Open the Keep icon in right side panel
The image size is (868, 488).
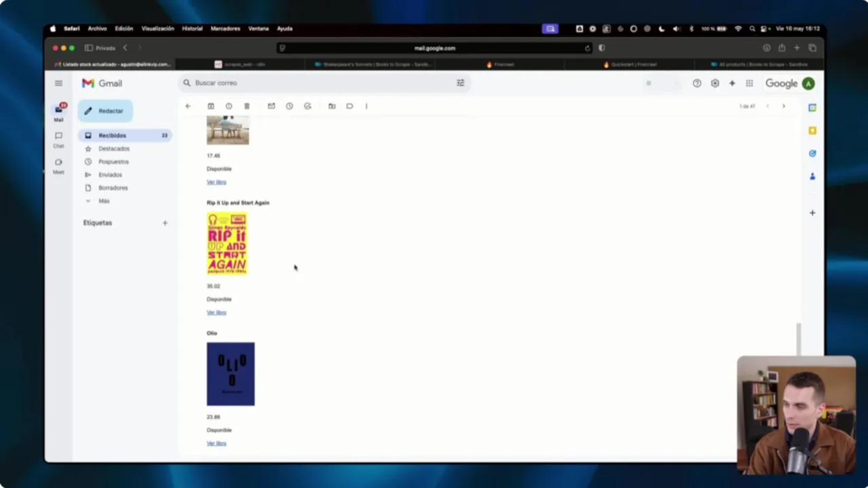point(812,131)
